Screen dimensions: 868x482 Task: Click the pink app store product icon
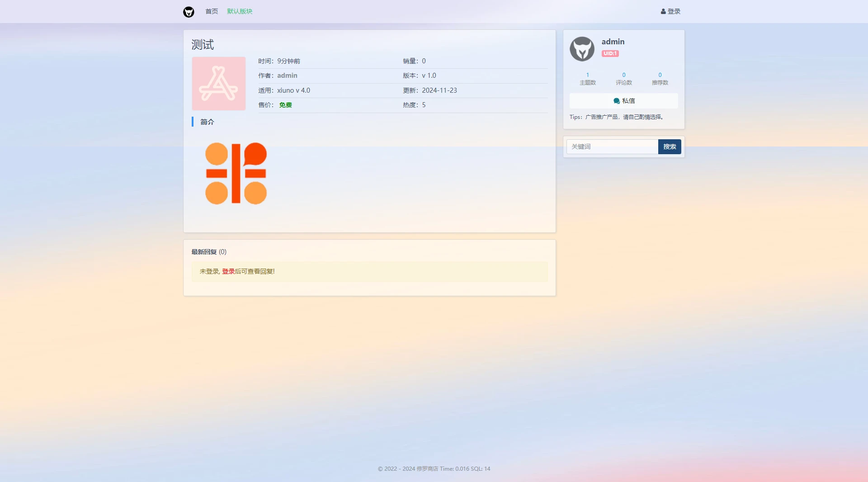tap(219, 84)
